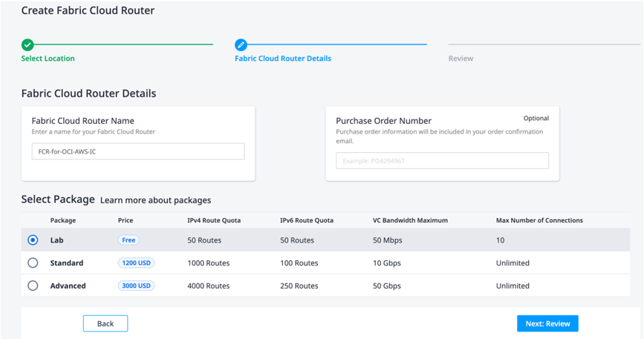Click the green checkmark step icon

point(27,45)
